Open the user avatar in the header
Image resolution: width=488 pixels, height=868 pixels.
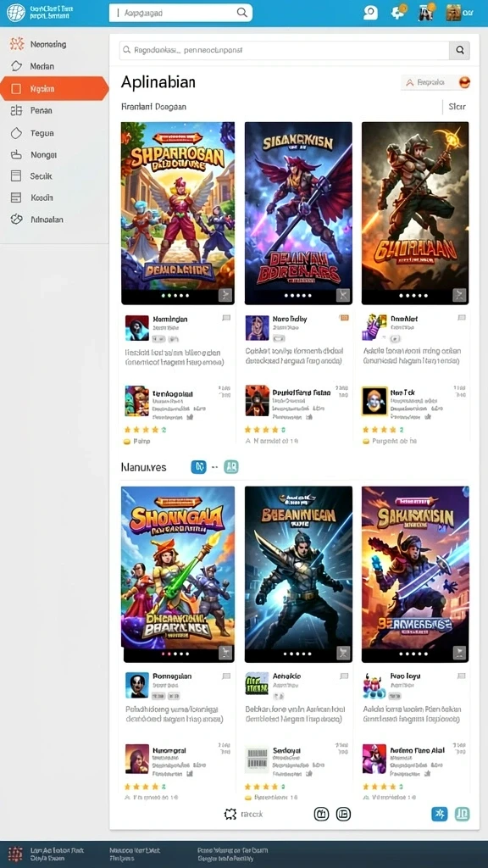454,12
